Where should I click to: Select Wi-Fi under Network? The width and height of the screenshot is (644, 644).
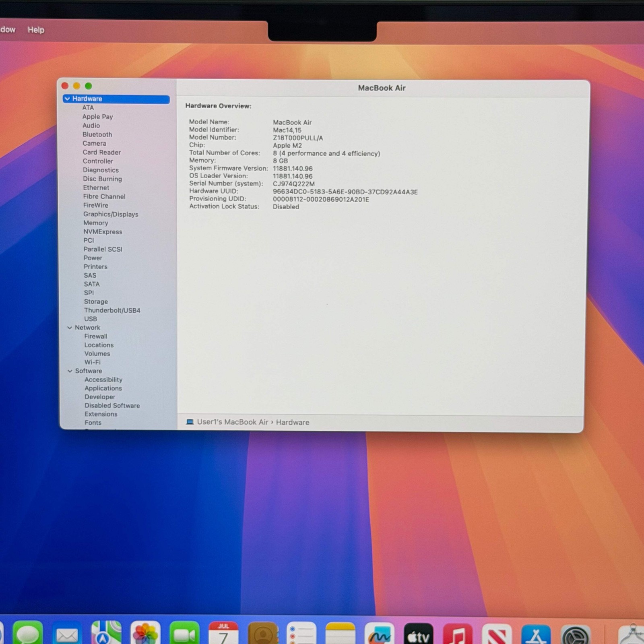[x=92, y=362]
